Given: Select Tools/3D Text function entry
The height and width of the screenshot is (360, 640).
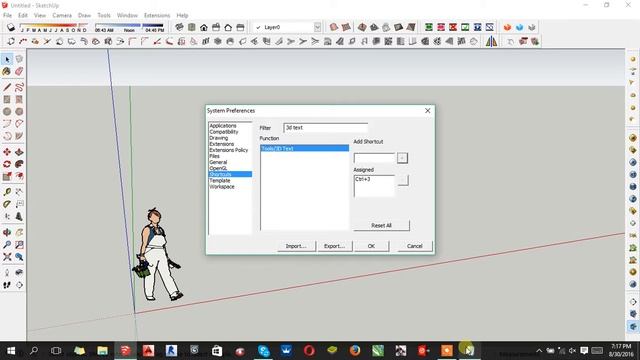Looking at the screenshot, I should [304, 149].
